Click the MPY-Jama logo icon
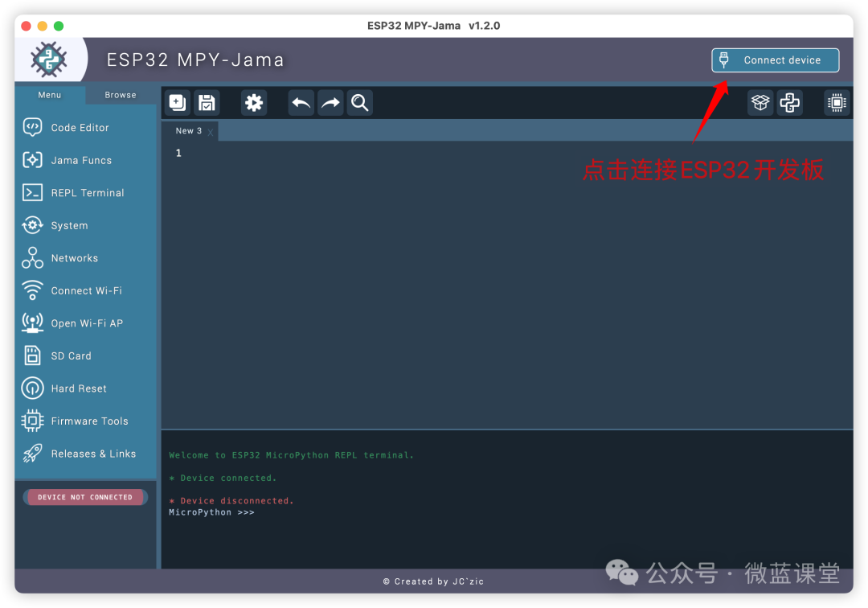The width and height of the screenshot is (868, 608). tap(49, 60)
